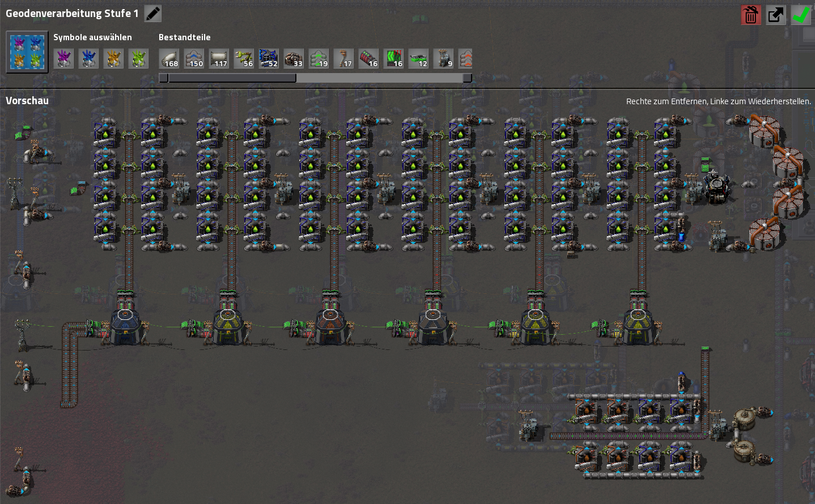Click the machine component with count 9
Image resolution: width=815 pixels, height=504 pixels.
[x=443, y=58]
